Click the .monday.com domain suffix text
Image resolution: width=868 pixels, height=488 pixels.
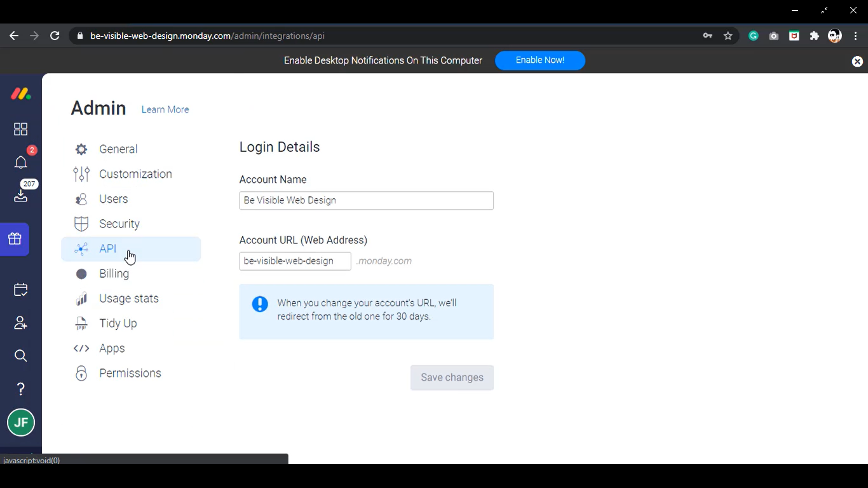[384, 261]
